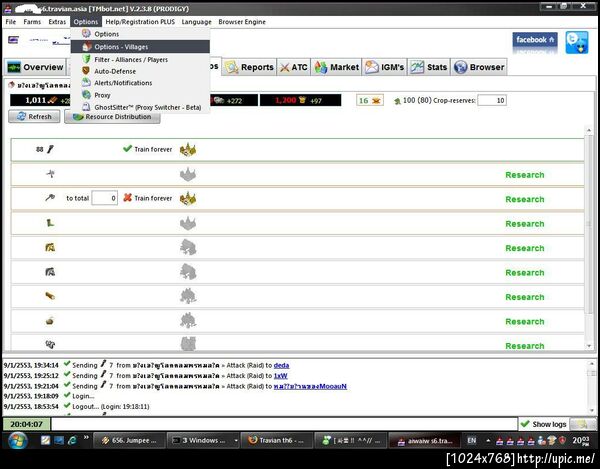
Task: Click the 'to total' number field
Action: 104,198
